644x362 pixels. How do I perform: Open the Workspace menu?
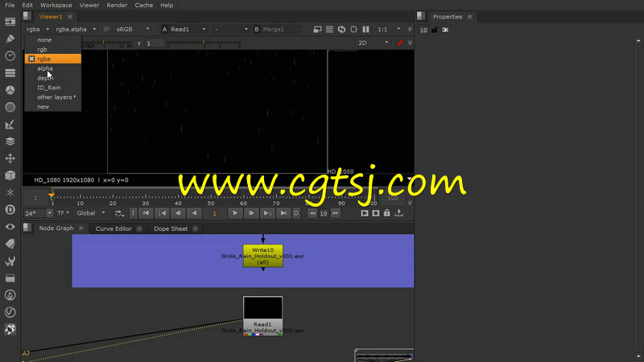point(56,5)
